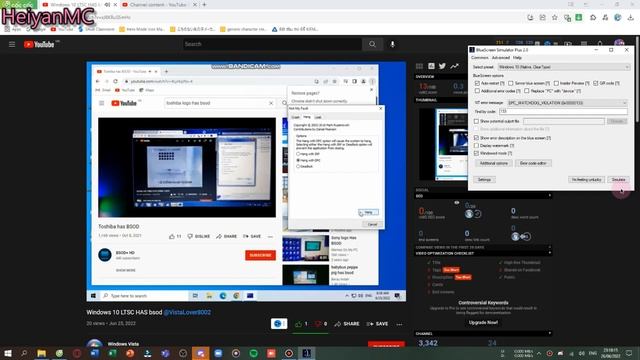Open Spotify from the taskbar
Image resolution: width=640 pixels, height=360 pixels.
click(x=253, y=353)
